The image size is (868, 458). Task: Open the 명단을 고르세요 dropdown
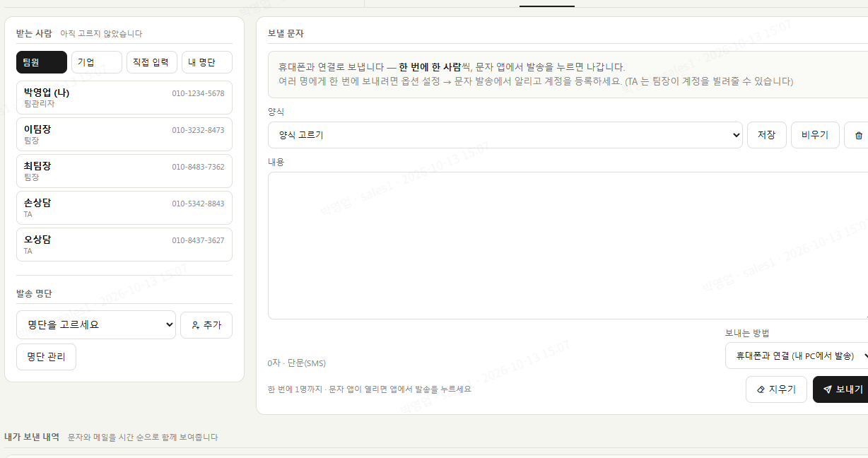coord(96,324)
